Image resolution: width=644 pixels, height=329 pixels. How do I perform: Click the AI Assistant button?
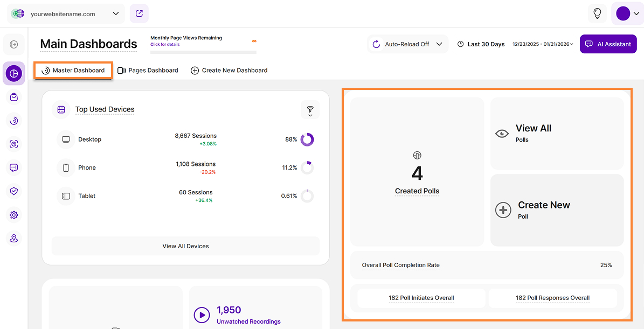pos(608,44)
